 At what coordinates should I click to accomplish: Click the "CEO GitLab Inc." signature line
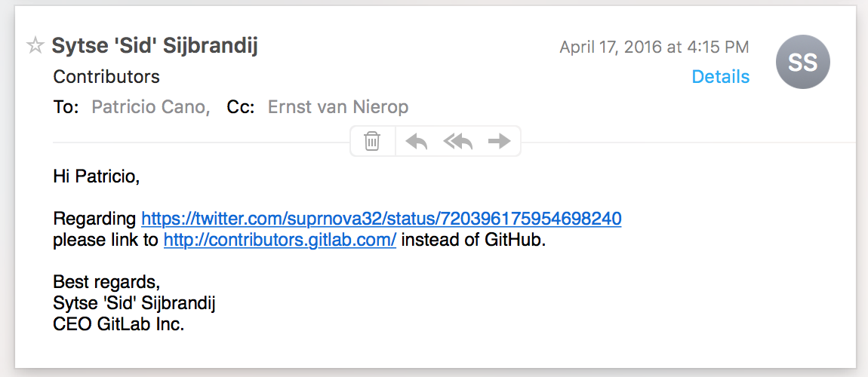[119, 325]
